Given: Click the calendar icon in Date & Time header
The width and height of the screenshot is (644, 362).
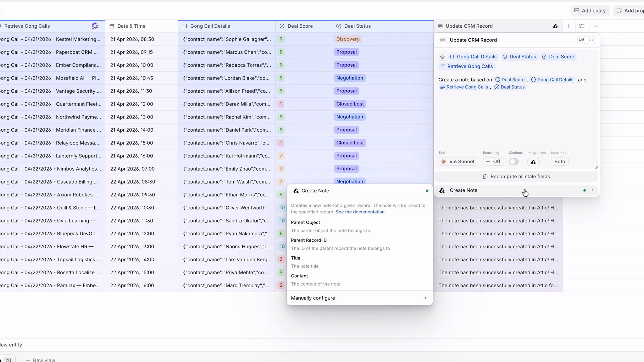Looking at the screenshot, I should [112, 26].
